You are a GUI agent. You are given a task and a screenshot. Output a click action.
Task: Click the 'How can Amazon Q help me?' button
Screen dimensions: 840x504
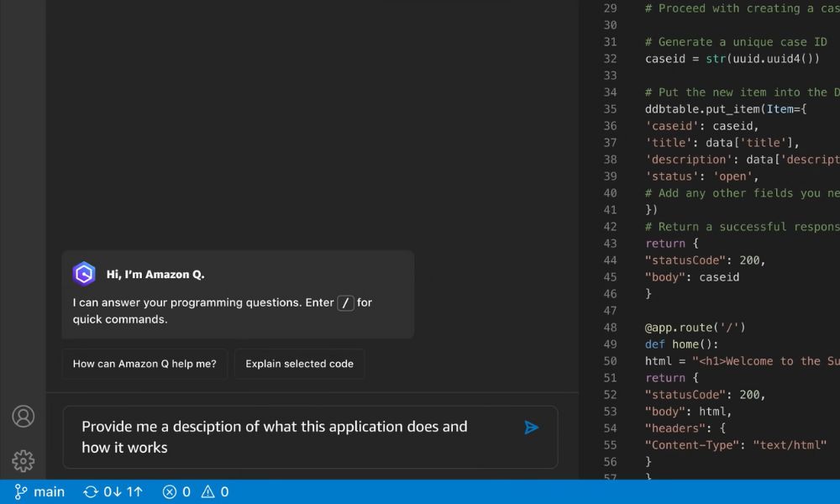tap(144, 364)
